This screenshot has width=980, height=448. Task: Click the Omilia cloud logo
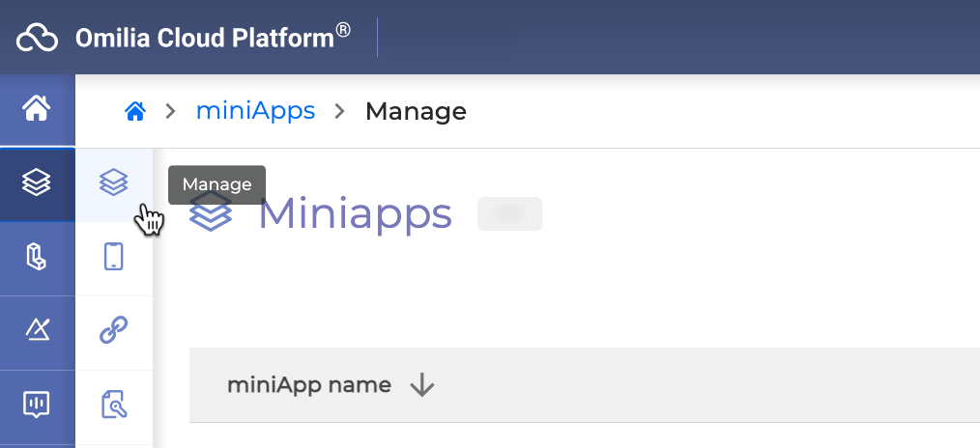point(38,39)
